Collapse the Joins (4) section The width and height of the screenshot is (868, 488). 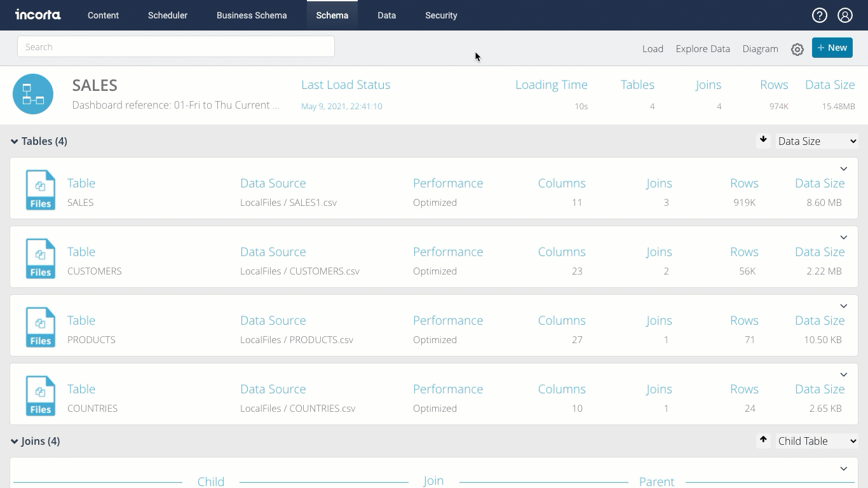[x=35, y=441]
